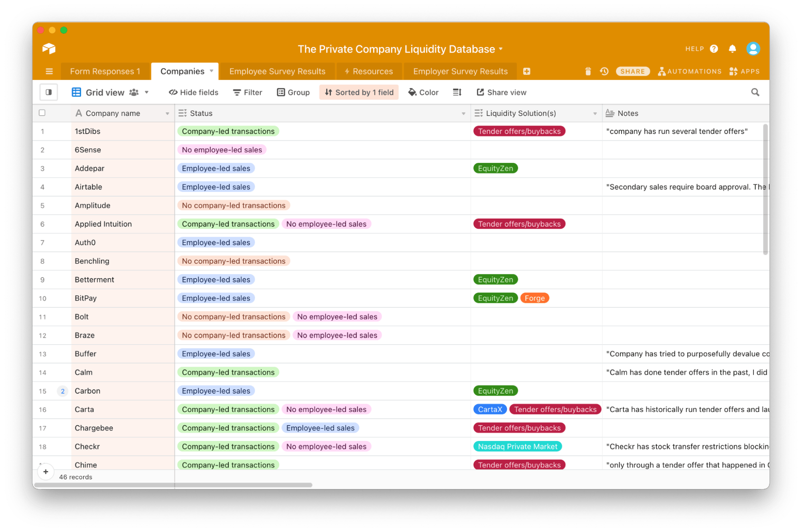
Task: Open the Filter options
Action: coord(247,92)
